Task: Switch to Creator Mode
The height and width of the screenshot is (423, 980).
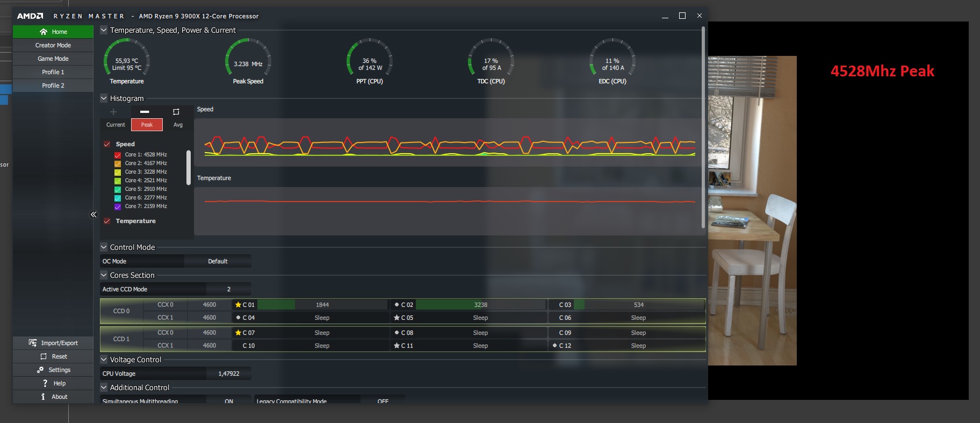Action: 53,45
